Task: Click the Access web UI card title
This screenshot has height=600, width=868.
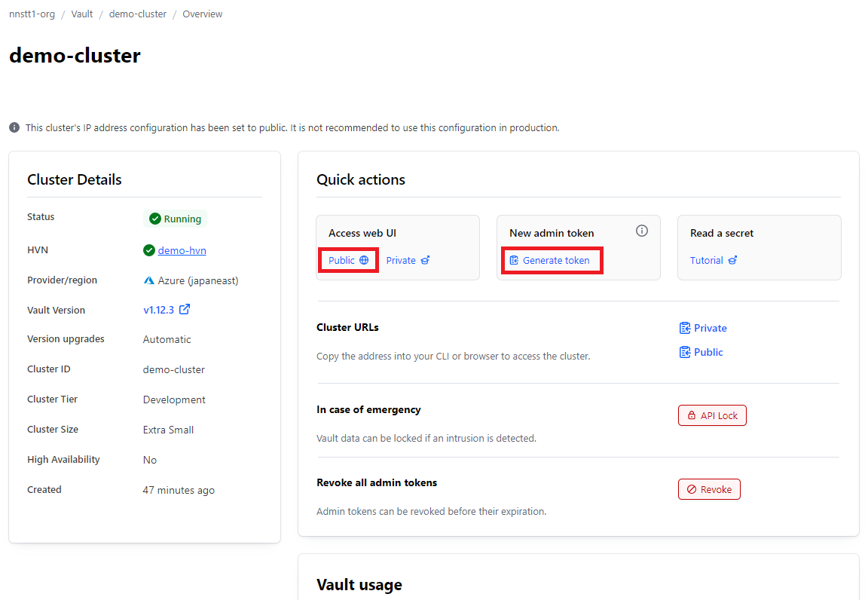Action: coord(362,233)
